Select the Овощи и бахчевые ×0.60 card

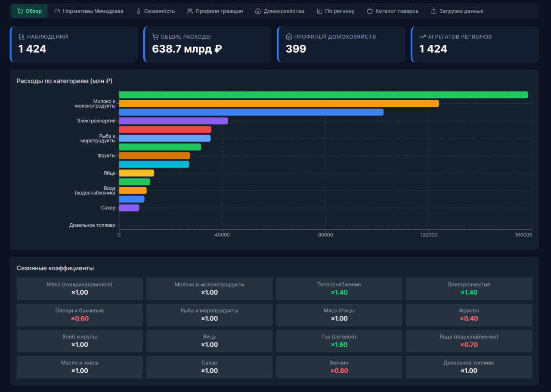click(80, 315)
